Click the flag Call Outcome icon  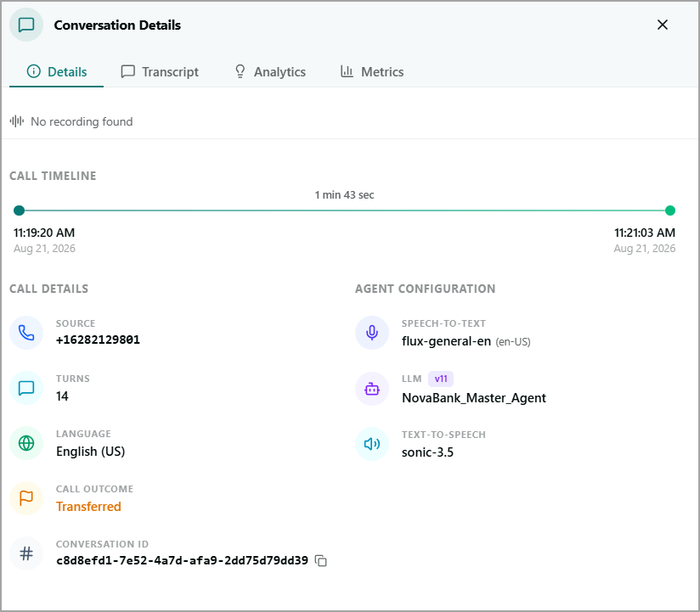(26, 498)
